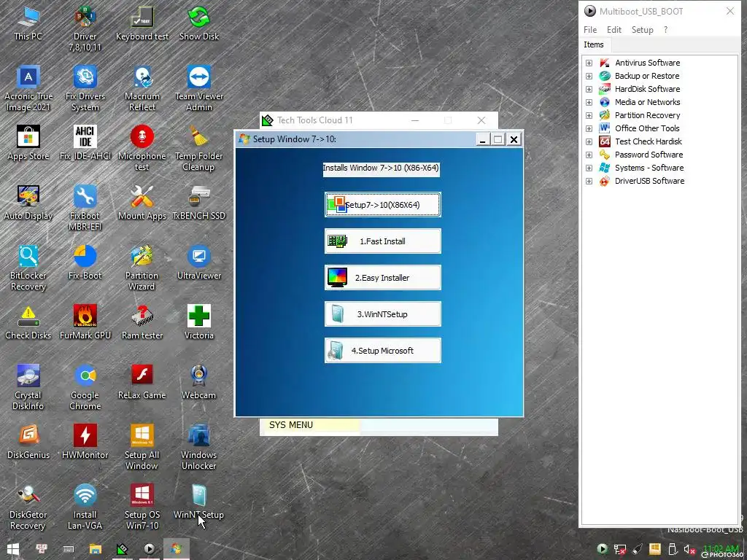
Task: Open the Fix_IDE-AHCI desktop icon
Action: (85, 143)
